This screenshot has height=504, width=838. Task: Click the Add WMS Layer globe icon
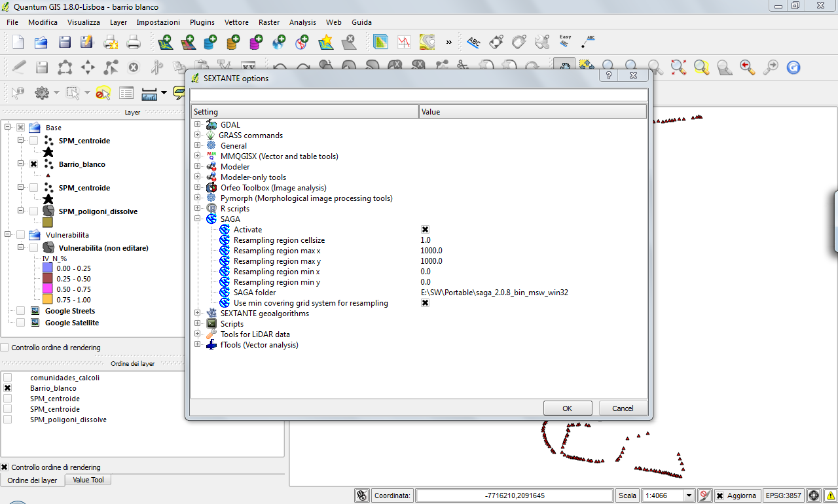[x=279, y=43]
